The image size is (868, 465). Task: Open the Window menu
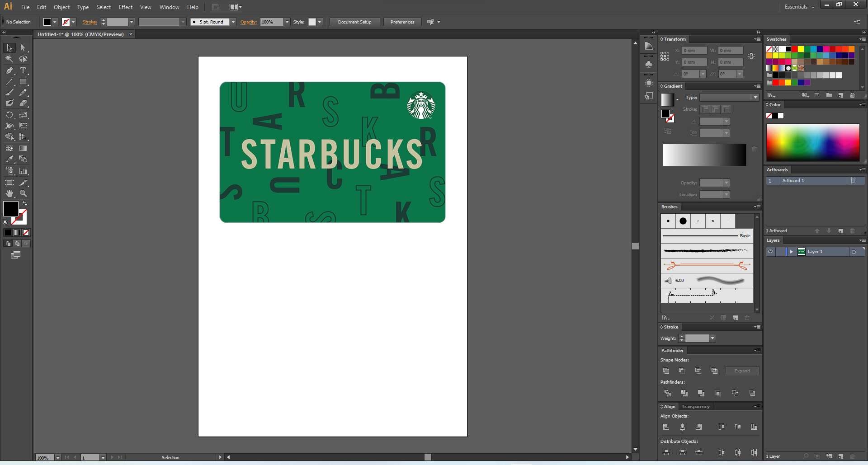(170, 7)
